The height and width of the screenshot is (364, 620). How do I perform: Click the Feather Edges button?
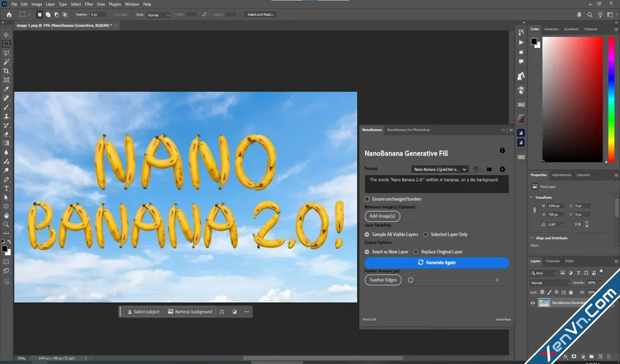pyautogui.click(x=383, y=280)
